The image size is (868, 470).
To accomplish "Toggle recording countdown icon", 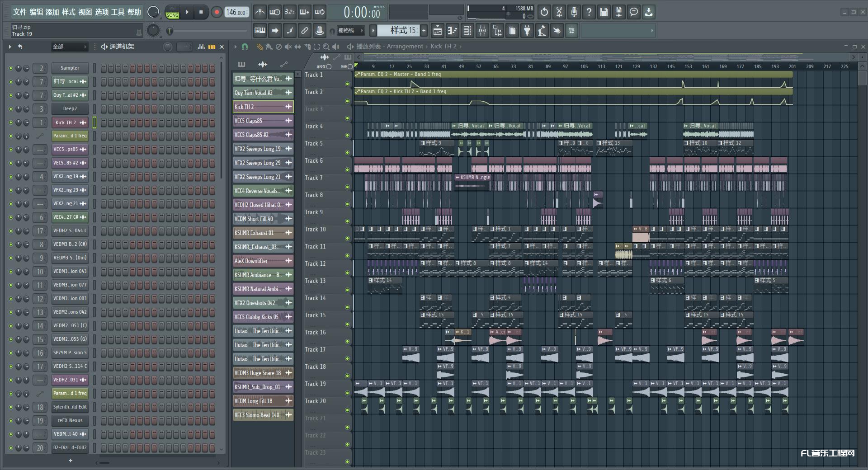I will point(289,12).
